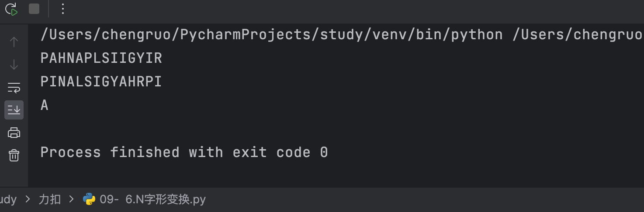Expand the chevron before 力扣
The image size is (644, 212).
coord(28,200)
